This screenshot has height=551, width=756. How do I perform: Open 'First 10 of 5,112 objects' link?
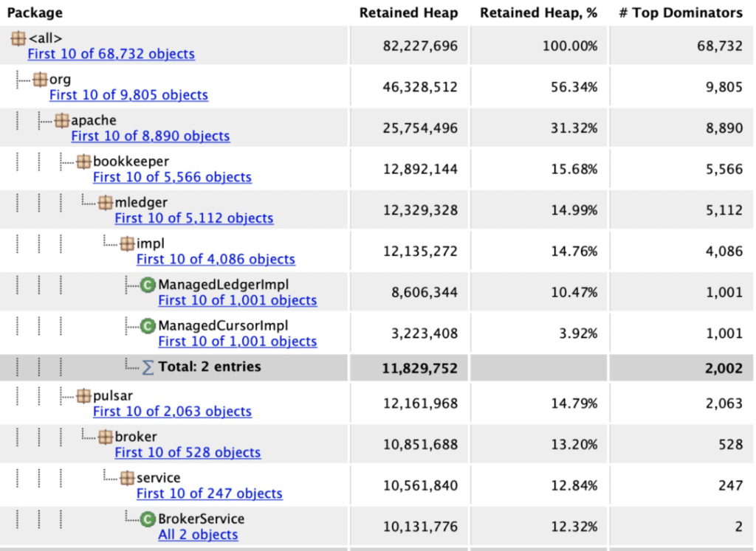click(194, 218)
